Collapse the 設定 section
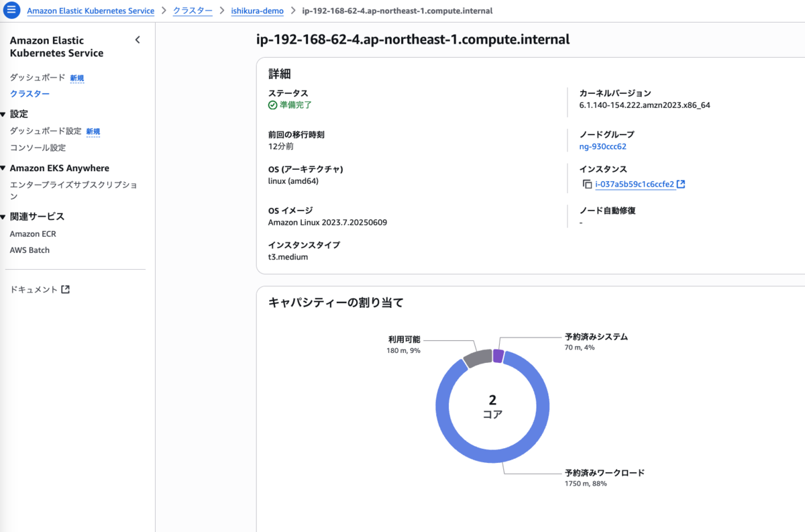 (x=3, y=114)
